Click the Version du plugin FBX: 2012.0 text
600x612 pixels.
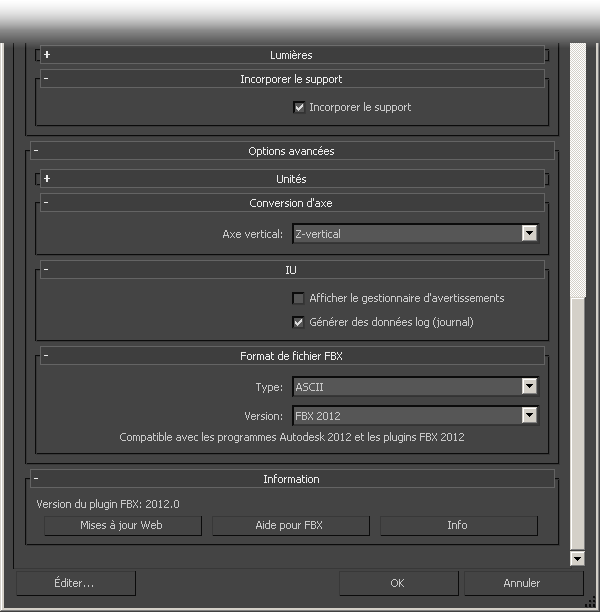click(x=108, y=505)
